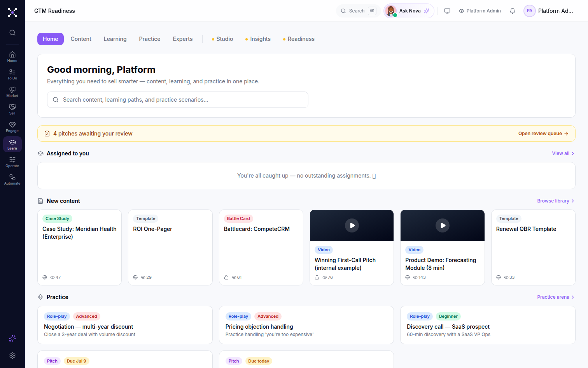Viewport: 588px width, 368px height.
Task: Open the pitch card Due today
Action: click(306, 359)
